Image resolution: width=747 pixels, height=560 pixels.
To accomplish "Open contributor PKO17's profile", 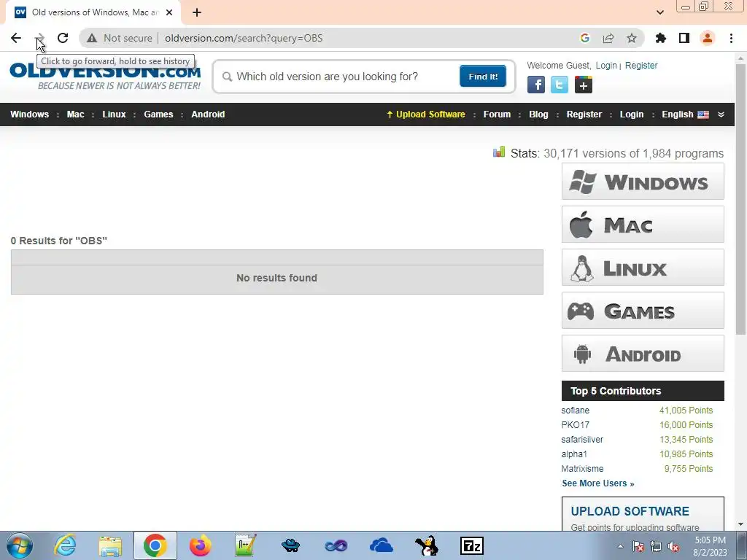I will click(x=575, y=425).
